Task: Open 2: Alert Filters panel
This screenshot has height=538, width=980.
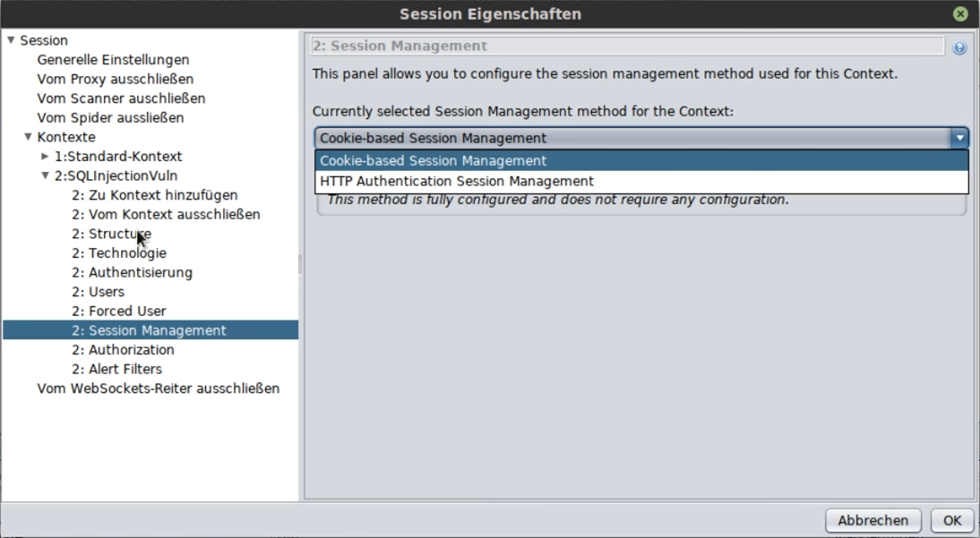Action: tap(116, 370)
